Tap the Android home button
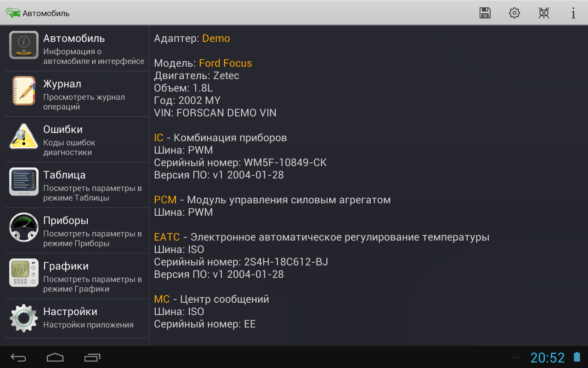588x368 pixels. pyautogui.click(x=55, y=357)
